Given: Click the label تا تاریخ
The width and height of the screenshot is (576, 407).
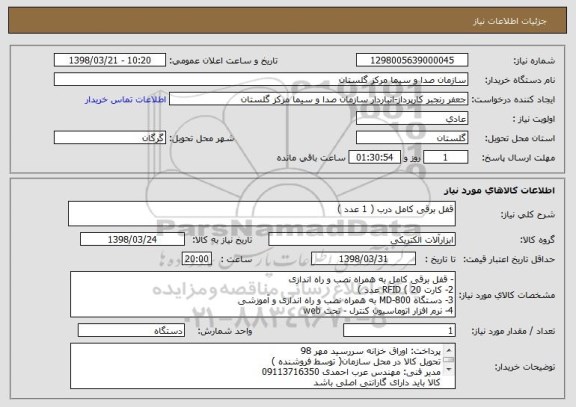Looking at the screenshot, I should coord(440,259).
